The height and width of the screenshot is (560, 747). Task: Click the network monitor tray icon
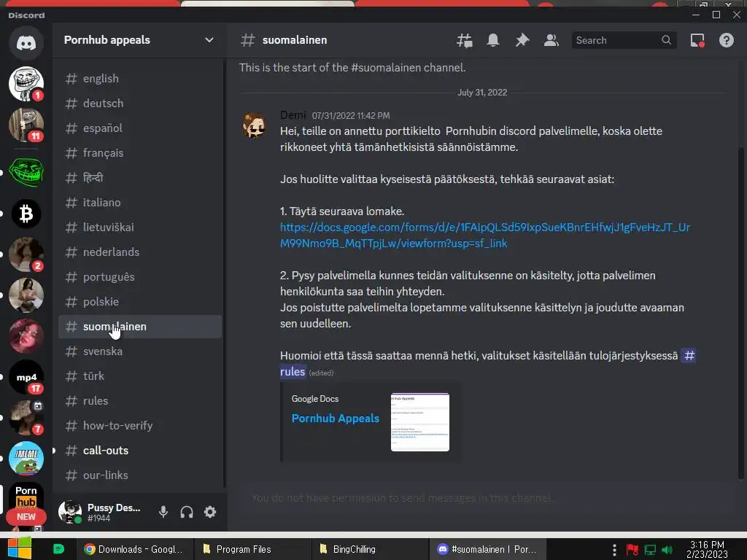(x=650, y=550)
